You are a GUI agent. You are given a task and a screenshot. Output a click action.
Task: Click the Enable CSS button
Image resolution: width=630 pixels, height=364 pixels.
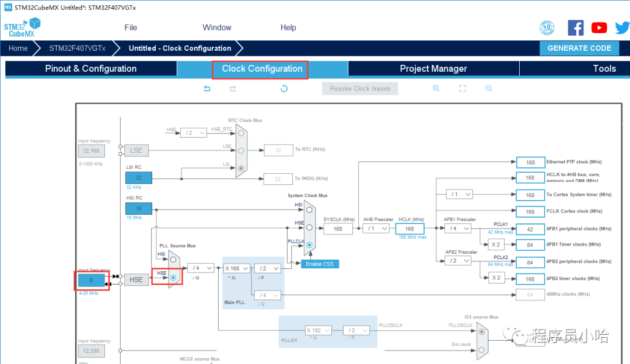pyautogui.click(x=320, y=264)
